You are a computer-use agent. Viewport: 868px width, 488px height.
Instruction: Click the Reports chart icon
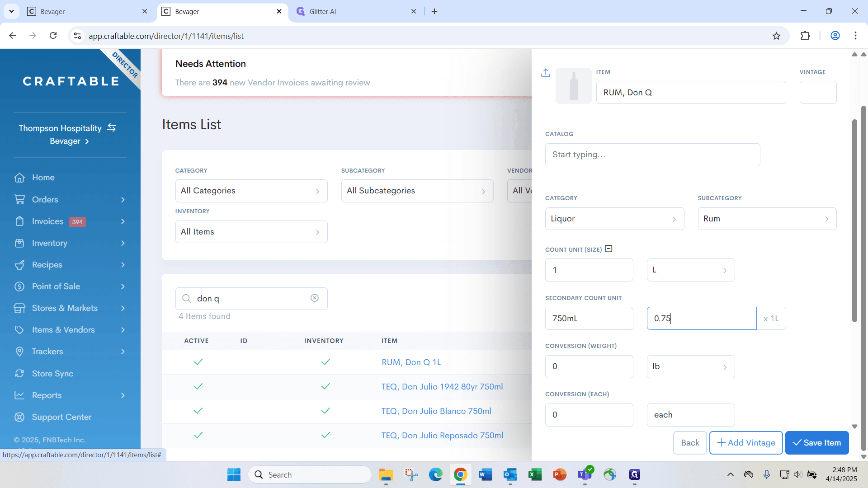tap(19, 395)
